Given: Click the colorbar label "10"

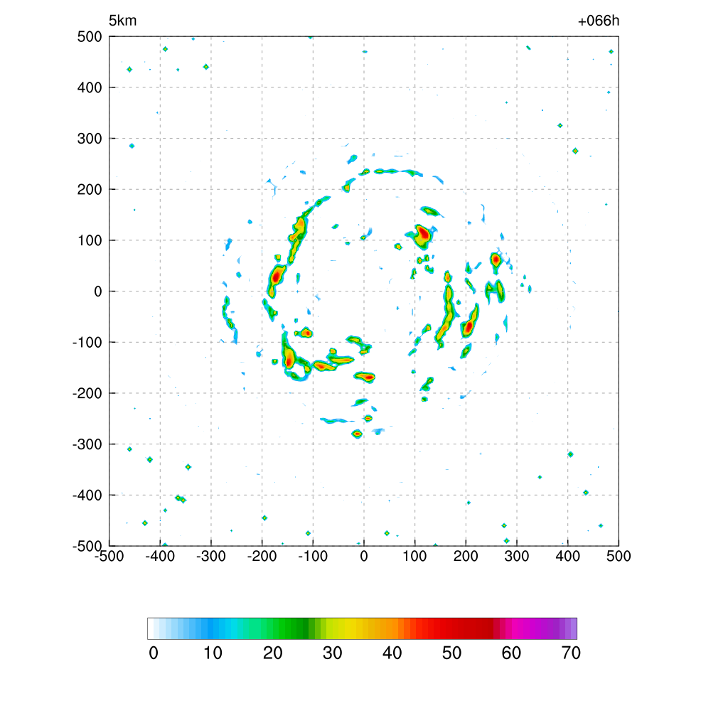Looking at the screenshot, I should (213, 653).
